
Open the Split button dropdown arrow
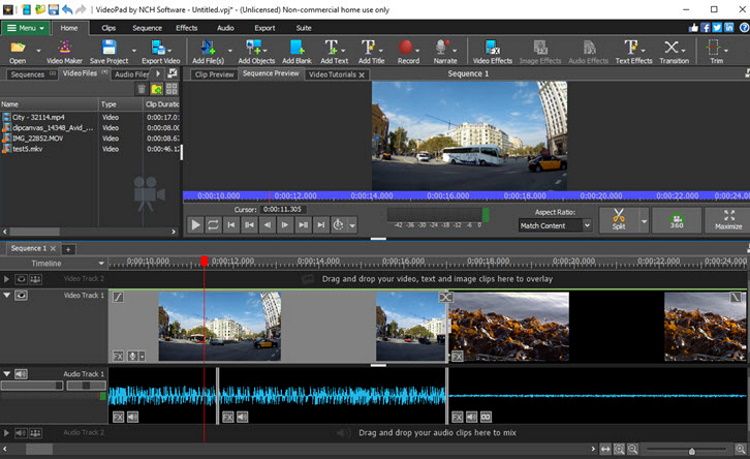click(x=644, y=221)
